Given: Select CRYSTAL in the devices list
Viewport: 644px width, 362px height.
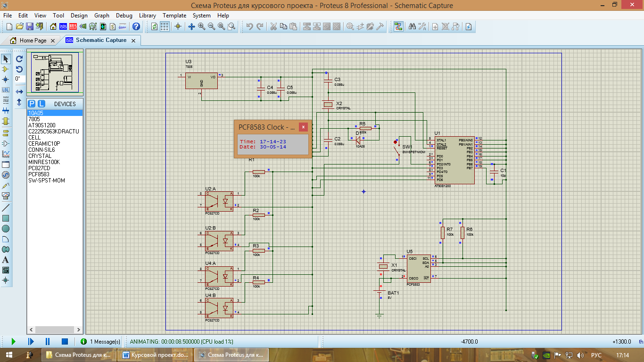Looking at the screenshot, I should point(55,156).
